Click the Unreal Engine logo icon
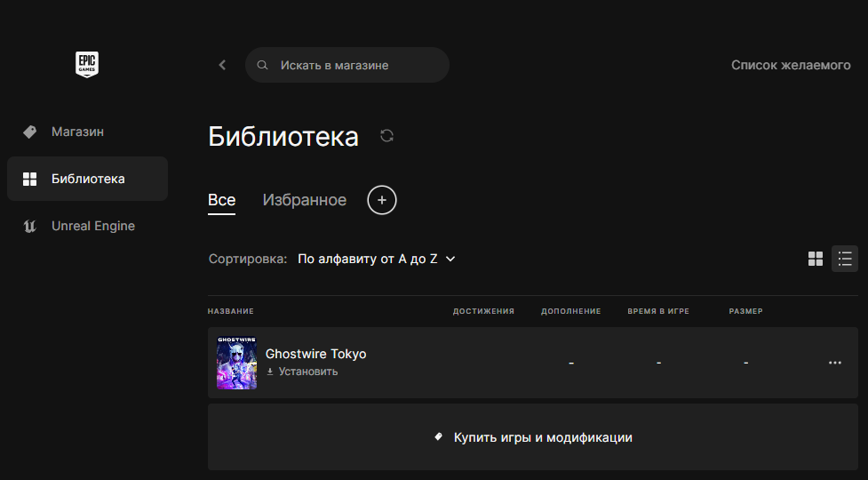868x480 pixels. pyautogui.click(x=30, y=226)
